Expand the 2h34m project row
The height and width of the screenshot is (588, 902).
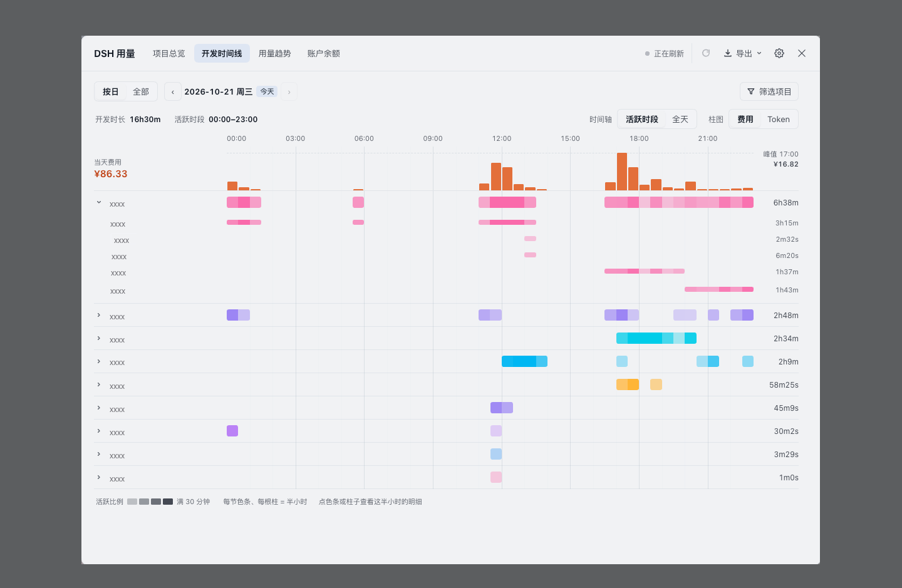click(x=99, y=338)
